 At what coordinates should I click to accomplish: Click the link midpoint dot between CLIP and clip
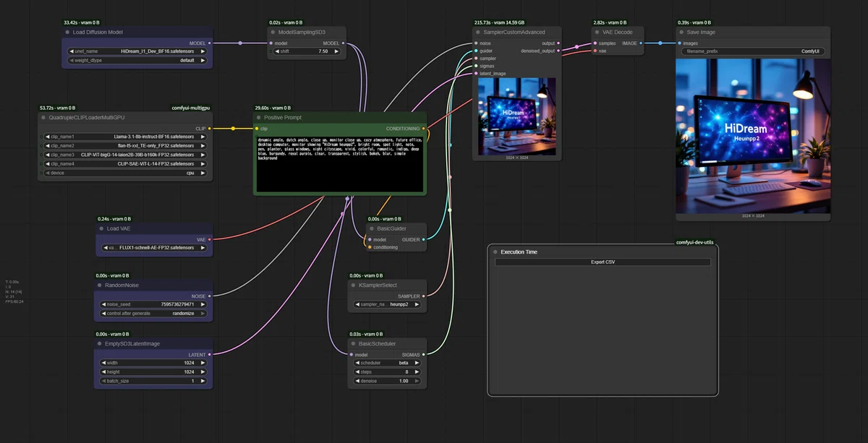coord(233,129)
